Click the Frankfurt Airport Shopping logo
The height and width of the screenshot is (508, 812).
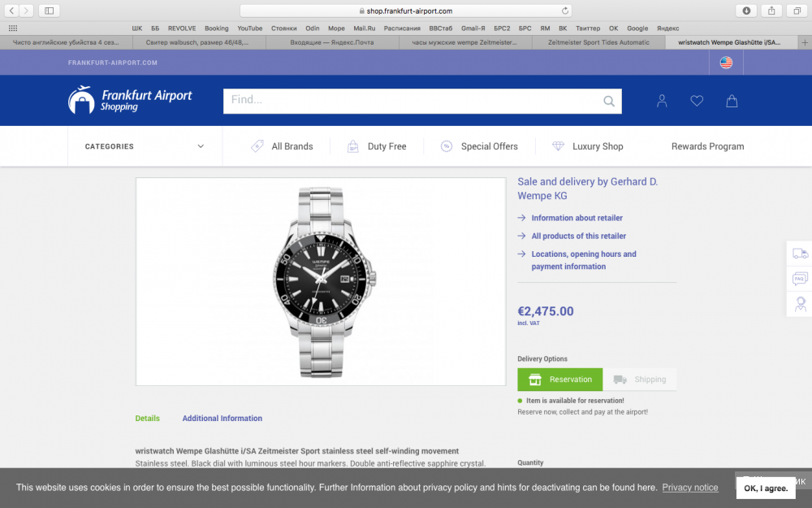tap(130, 100)
